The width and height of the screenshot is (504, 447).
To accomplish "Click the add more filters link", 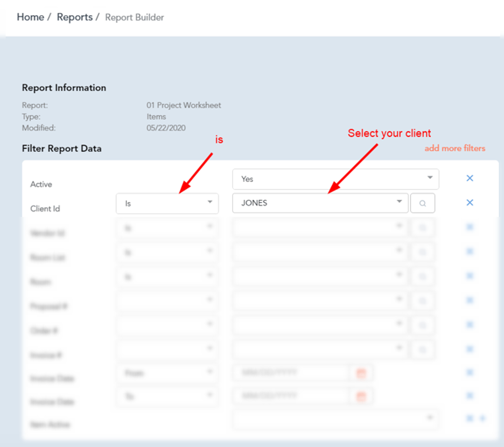I will click(x=454, y=148).
